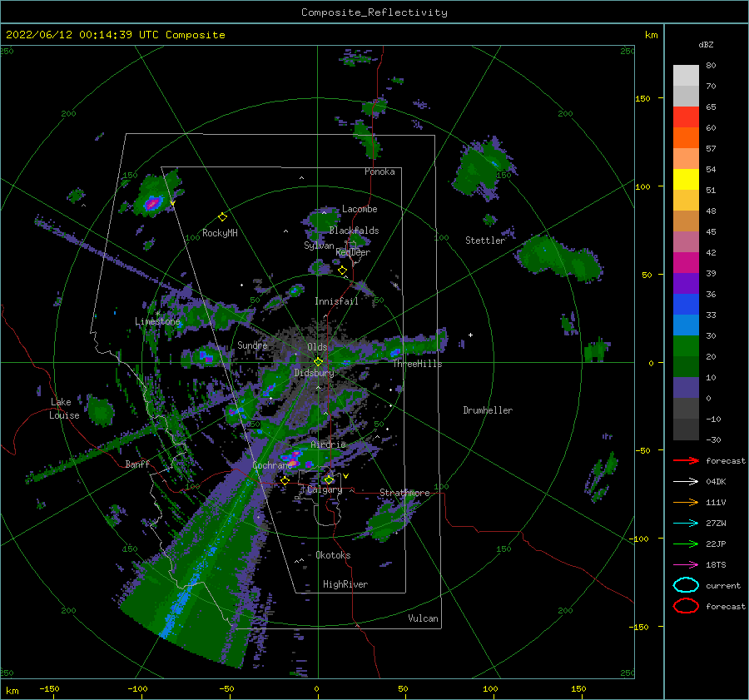Click the Sylvan label
749x700 pixels.
coord(319,246)
